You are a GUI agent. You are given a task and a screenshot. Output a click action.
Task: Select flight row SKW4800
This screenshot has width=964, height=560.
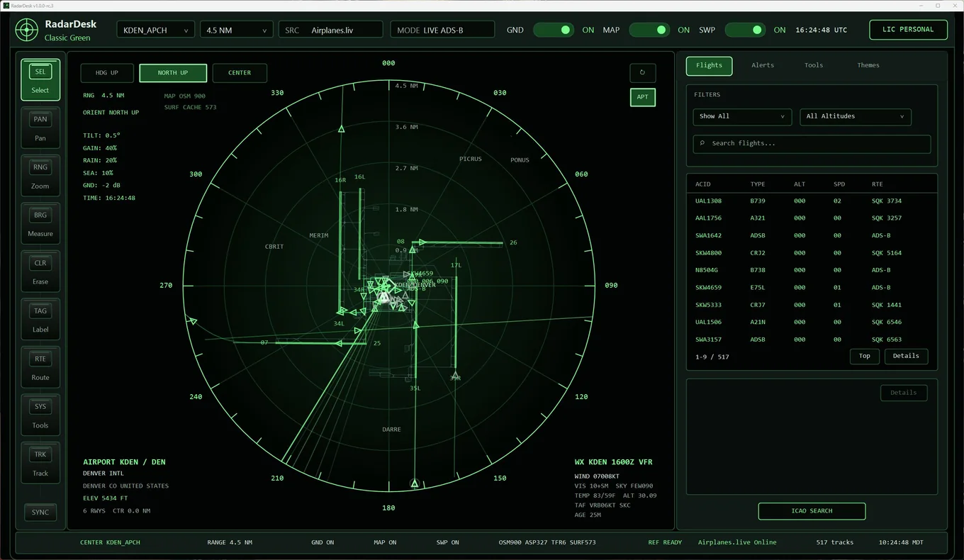click(812, 253)
